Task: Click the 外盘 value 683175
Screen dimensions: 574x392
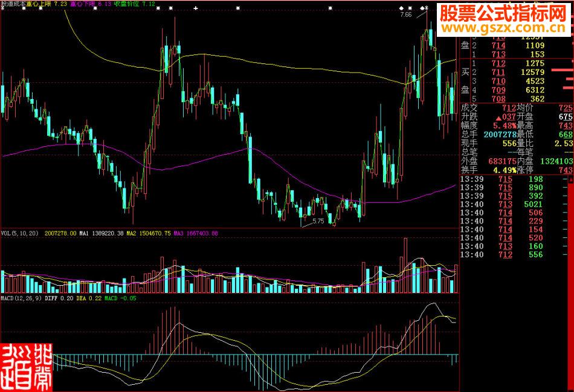Action: point(501,161)
